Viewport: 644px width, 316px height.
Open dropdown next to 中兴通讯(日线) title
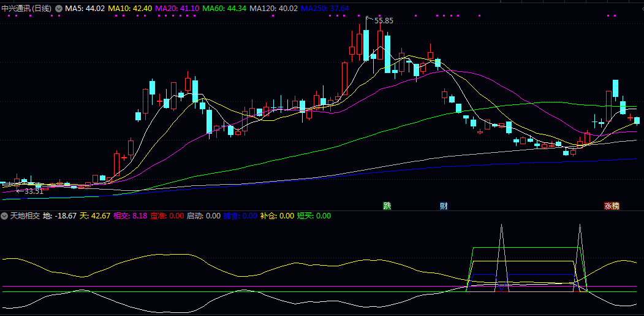click(59, 9)
